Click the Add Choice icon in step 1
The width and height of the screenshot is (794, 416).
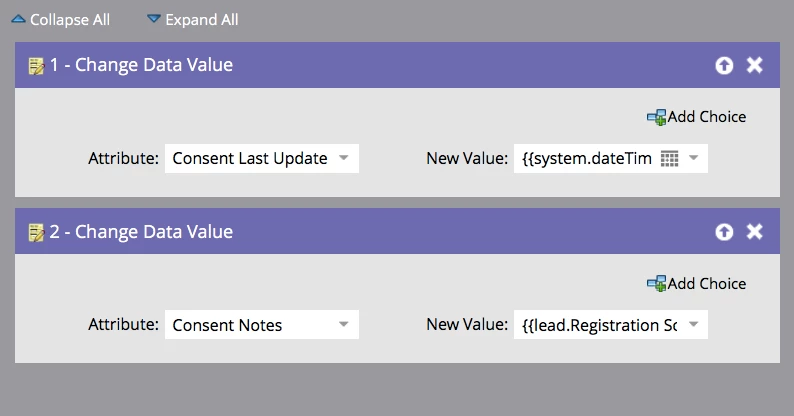click(x=656, y=117)
